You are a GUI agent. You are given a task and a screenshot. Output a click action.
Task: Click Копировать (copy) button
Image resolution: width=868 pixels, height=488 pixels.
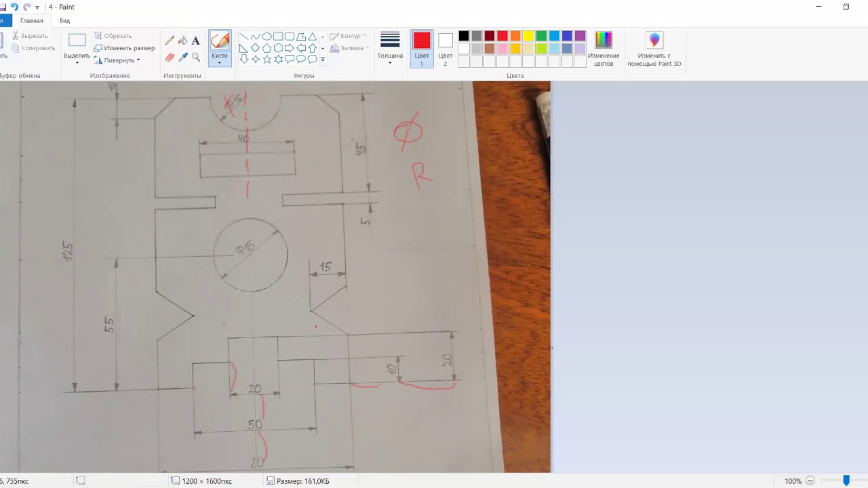(x=33, y=48)
